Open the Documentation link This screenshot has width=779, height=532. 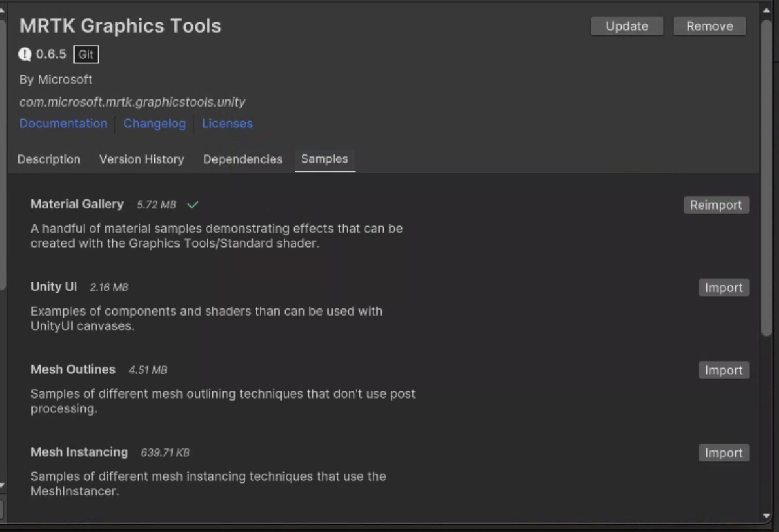[63, 123]
